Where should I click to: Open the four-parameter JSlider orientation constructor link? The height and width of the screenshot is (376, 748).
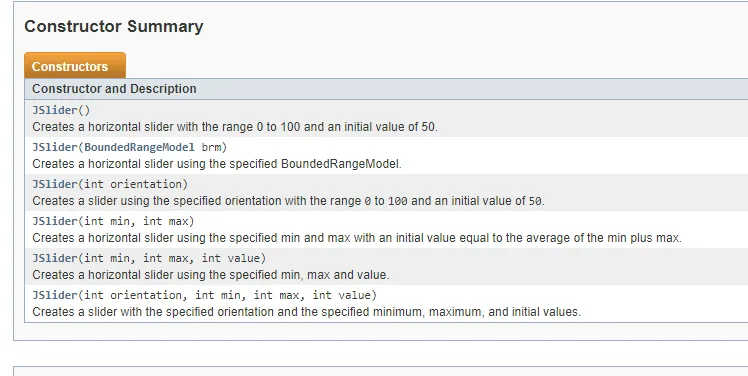tap(54, 295)
